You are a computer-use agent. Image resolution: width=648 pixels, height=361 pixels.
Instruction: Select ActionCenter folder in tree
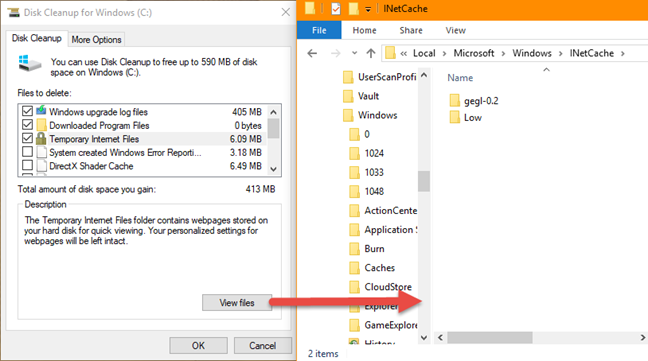[x=383, y=210]
